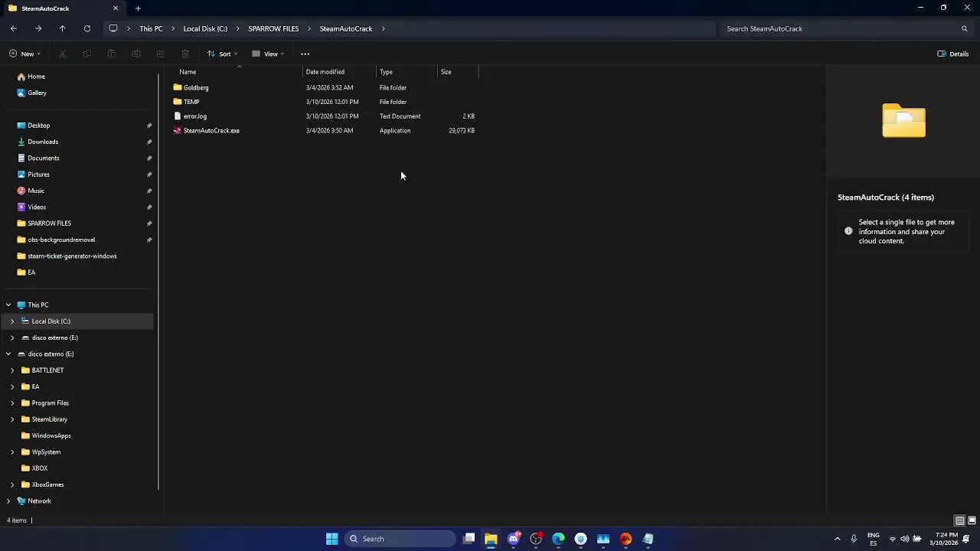The height and width of the screenshot is (551, 980).
Task: Select the TEMP folder
Action: tap(191, 102)
